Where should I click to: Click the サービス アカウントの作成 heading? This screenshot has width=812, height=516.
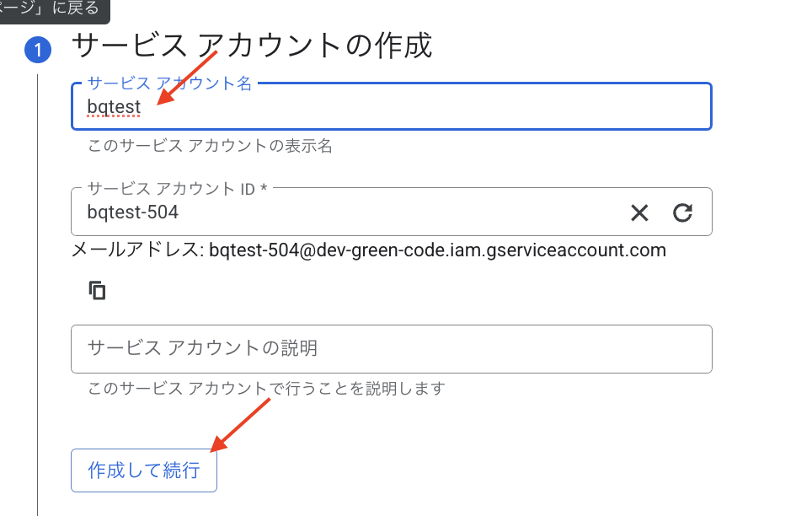point(252,45)
